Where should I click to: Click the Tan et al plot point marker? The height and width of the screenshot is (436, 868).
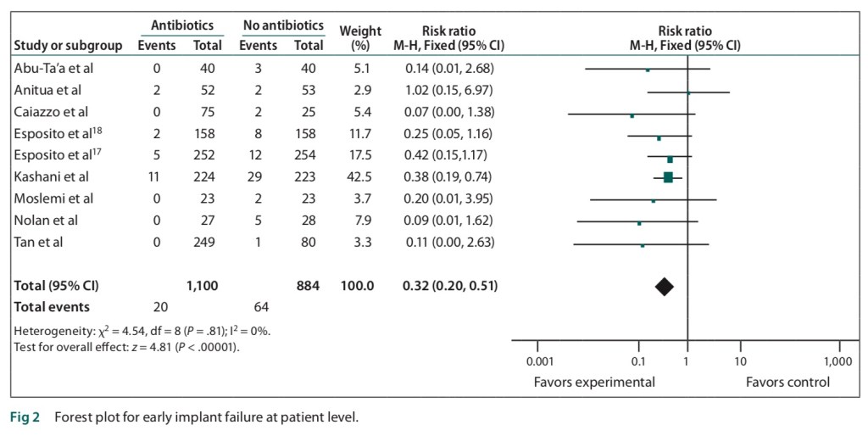click(643, 245)
